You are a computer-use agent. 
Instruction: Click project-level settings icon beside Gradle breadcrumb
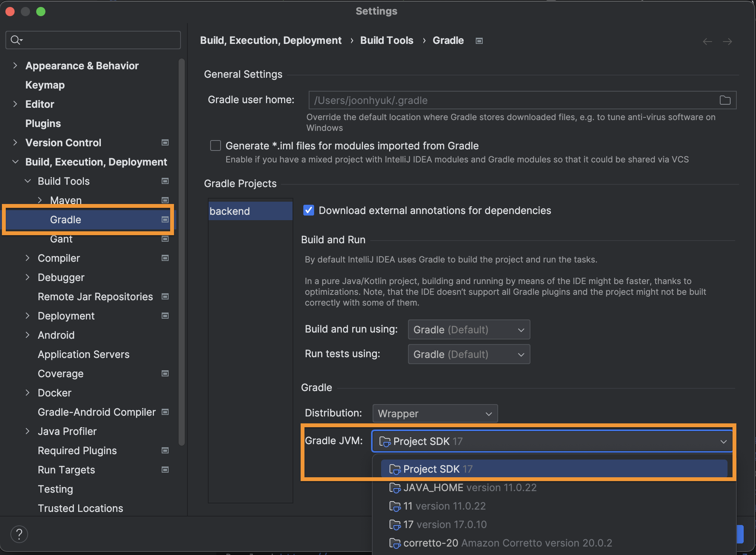tap(479, 41)
